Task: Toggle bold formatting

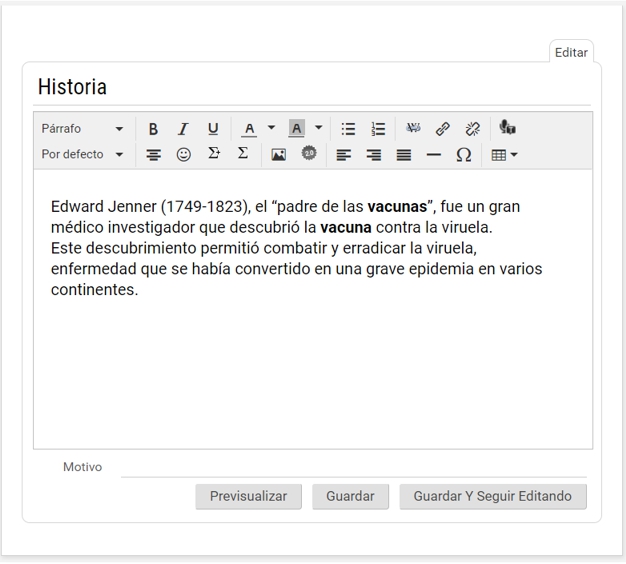Action: (153, 129)
